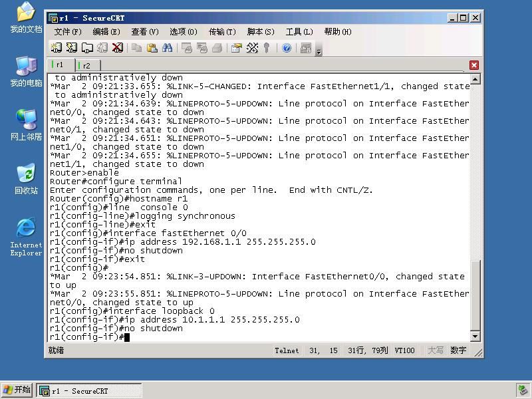Close the active tab using red X
The height and width of the screenshot is (399, 532).
click(x=474, y=65)
